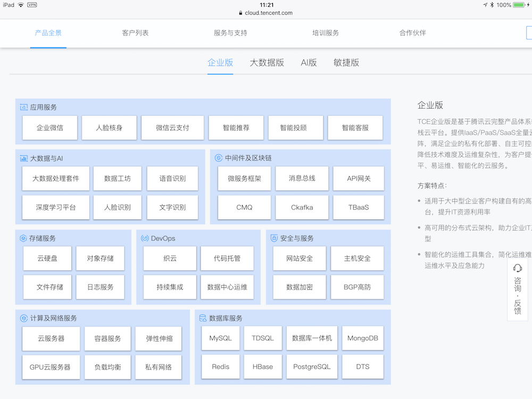Open the 代码托管 product card

pyautogui.click(x=227, y=259)
